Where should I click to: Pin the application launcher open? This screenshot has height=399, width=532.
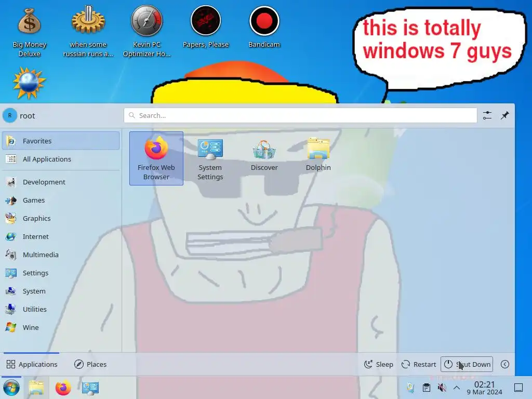point(505,115)
